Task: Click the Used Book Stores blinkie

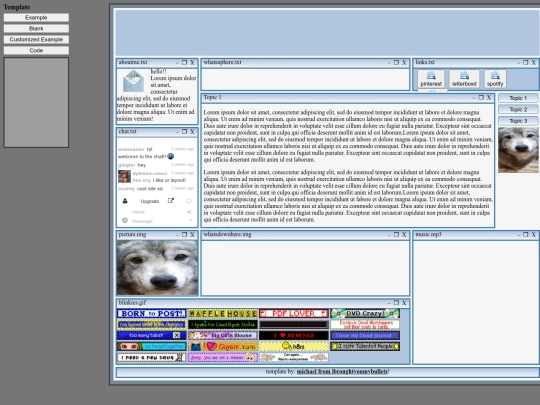Action: (223, 324)
